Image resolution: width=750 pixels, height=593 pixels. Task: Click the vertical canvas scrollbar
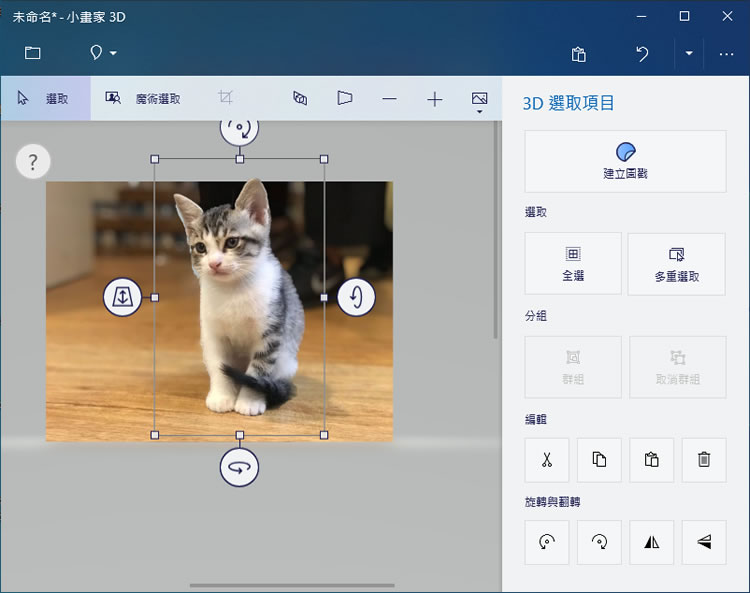pyautogui.click(x=496, y=230)
